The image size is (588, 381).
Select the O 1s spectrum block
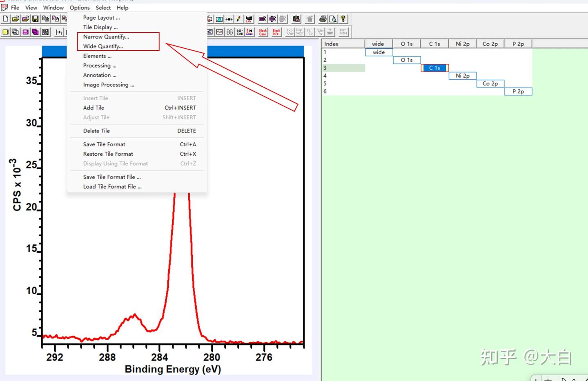[407, 60]
